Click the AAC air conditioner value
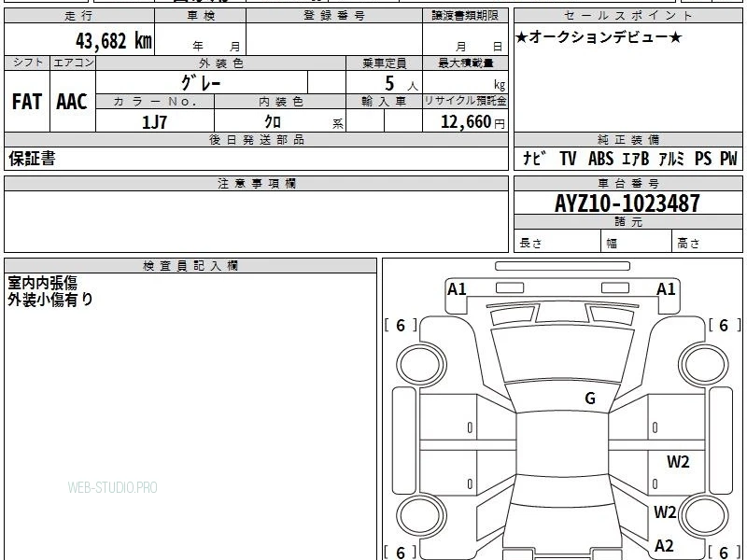This screenshot has width=747, height=560. [x=72, y=102]
